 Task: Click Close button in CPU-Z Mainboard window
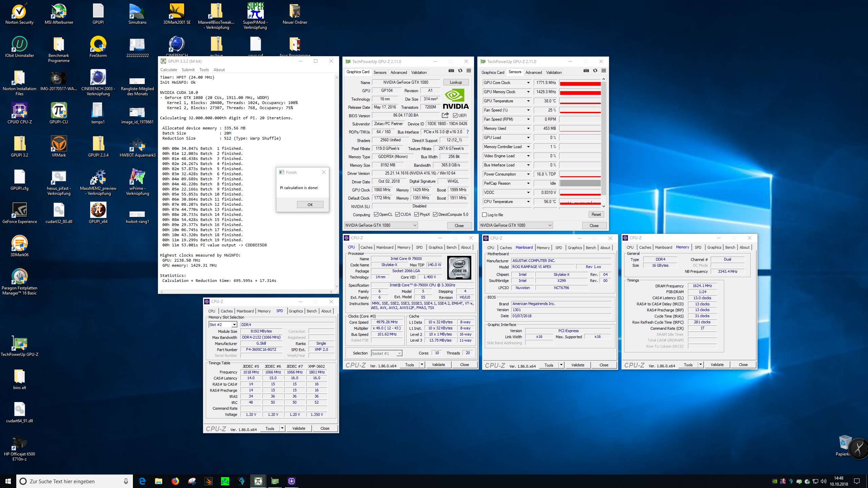click(x=604, y=365)
